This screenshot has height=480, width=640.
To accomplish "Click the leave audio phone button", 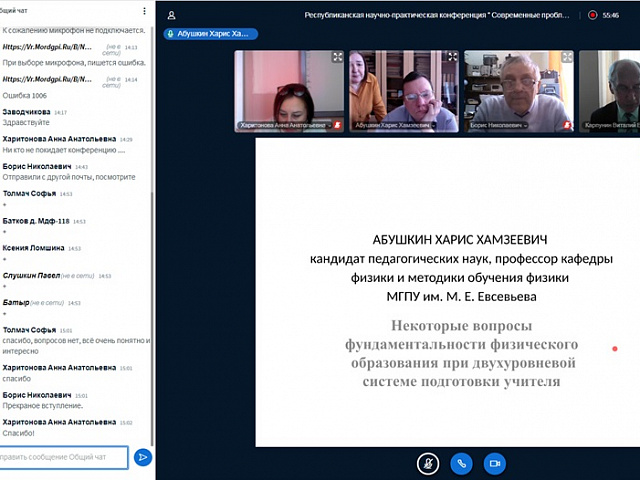I will click(x=460, y=463).
